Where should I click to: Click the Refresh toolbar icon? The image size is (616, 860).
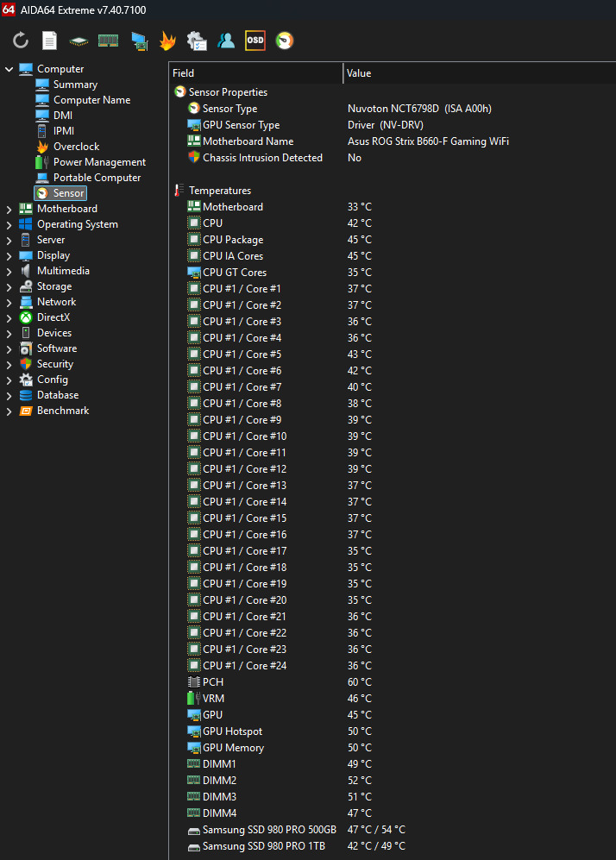coord(21,41)
